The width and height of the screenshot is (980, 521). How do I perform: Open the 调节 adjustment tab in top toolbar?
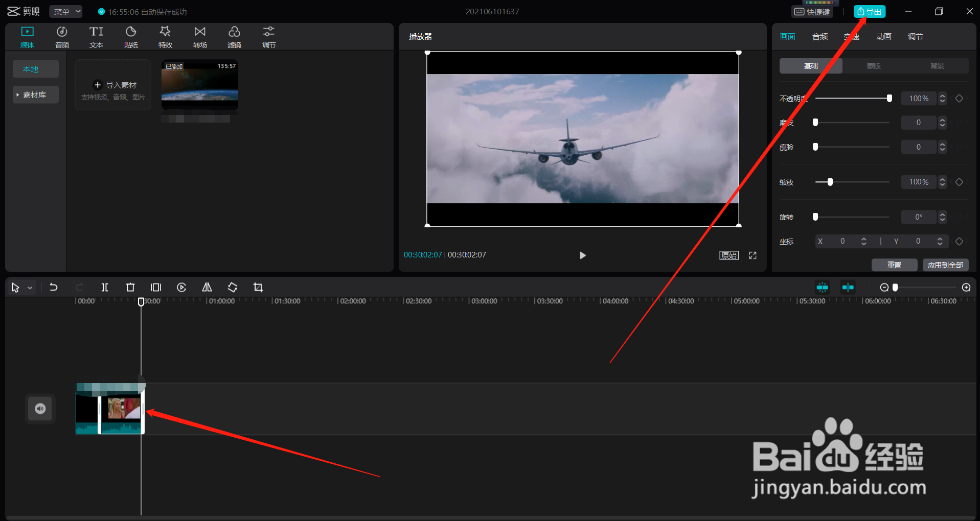pos(269,37)
